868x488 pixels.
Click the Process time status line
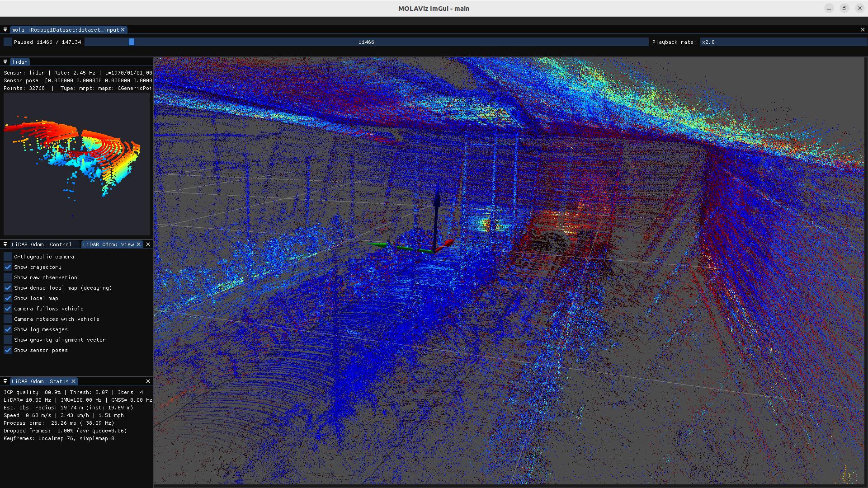click(59, 423)
